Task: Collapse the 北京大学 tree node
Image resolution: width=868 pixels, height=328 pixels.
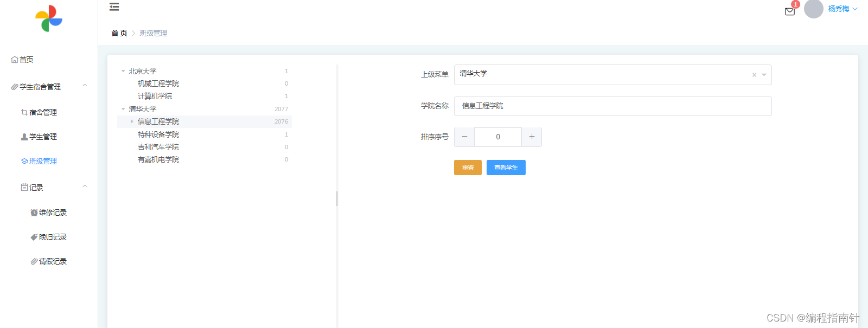Action: pos(123,71)
